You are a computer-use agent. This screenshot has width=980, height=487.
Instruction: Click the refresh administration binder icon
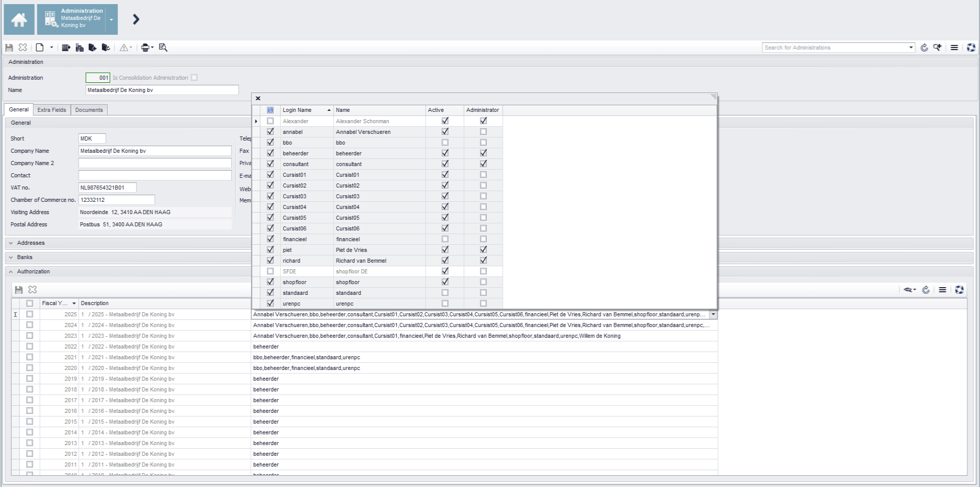(x=106, y=48)
